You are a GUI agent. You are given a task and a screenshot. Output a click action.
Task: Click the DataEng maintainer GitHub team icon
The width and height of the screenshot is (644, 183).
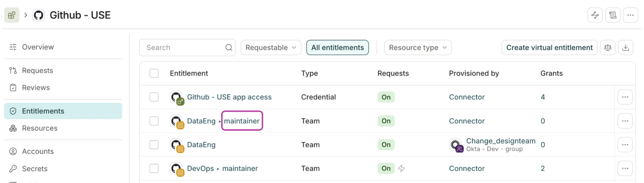177,122
